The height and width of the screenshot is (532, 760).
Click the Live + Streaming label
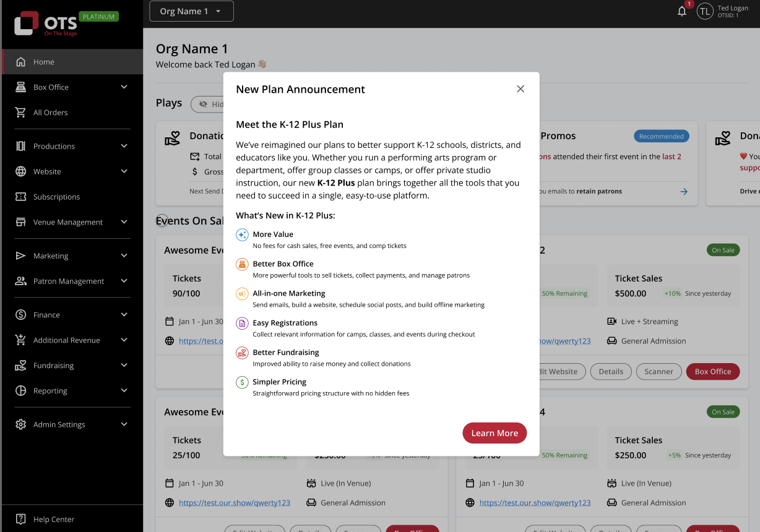pyautogui.click(x=650, y=322)
